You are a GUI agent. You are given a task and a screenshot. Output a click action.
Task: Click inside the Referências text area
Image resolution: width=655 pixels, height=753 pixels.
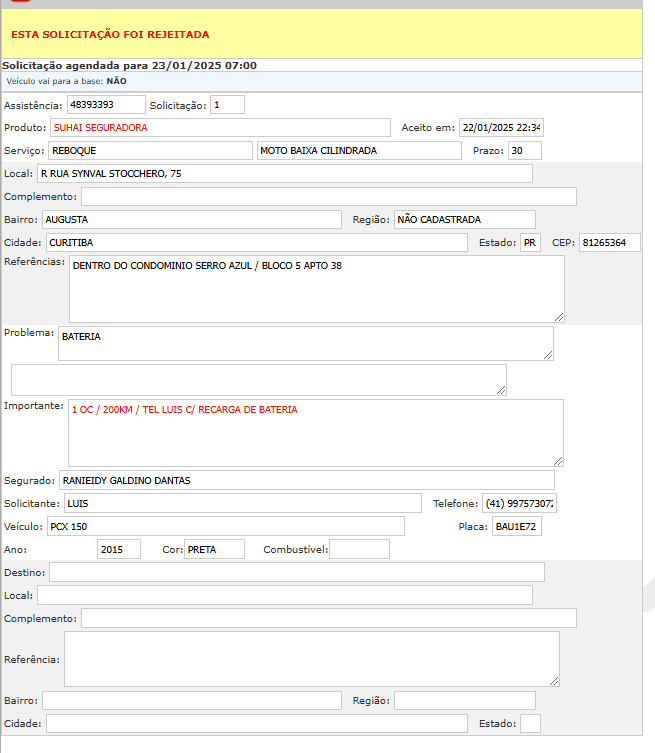[316, 288]
